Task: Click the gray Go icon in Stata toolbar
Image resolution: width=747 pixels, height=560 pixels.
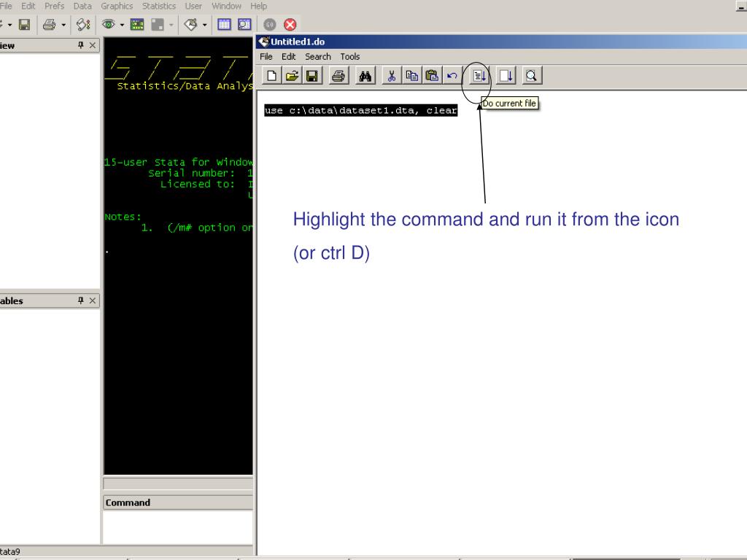Action: coord(270,24)
